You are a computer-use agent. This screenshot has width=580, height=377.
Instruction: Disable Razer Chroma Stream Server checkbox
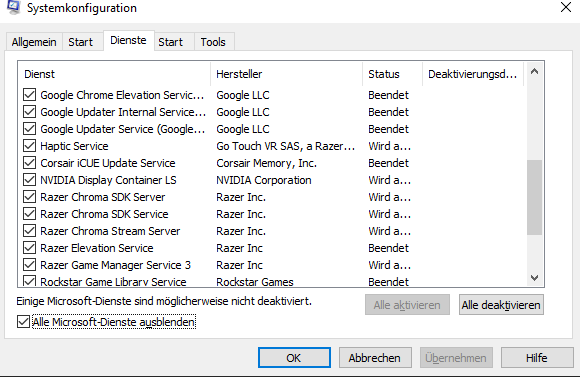[30, 231]
